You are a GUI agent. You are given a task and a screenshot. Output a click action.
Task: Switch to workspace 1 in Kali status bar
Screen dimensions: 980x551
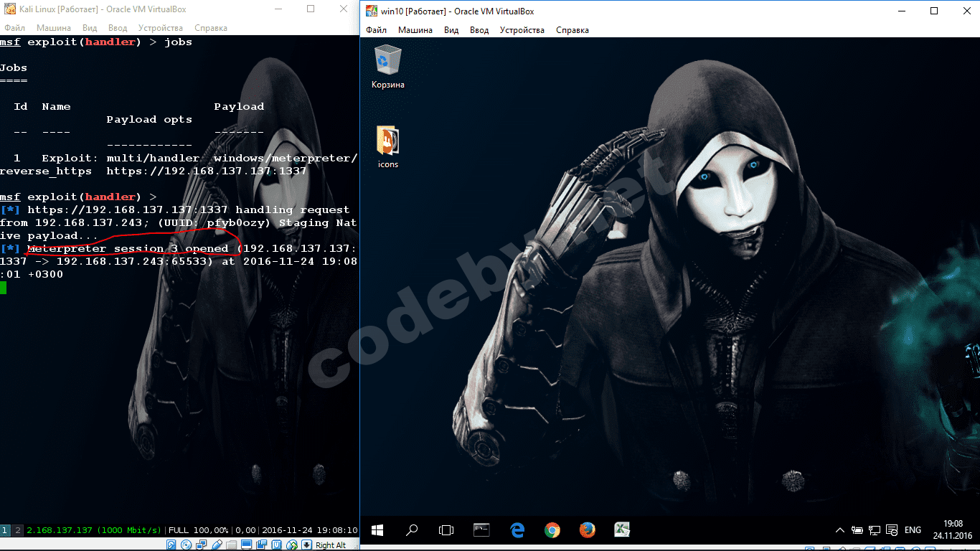tap(5, 530)
